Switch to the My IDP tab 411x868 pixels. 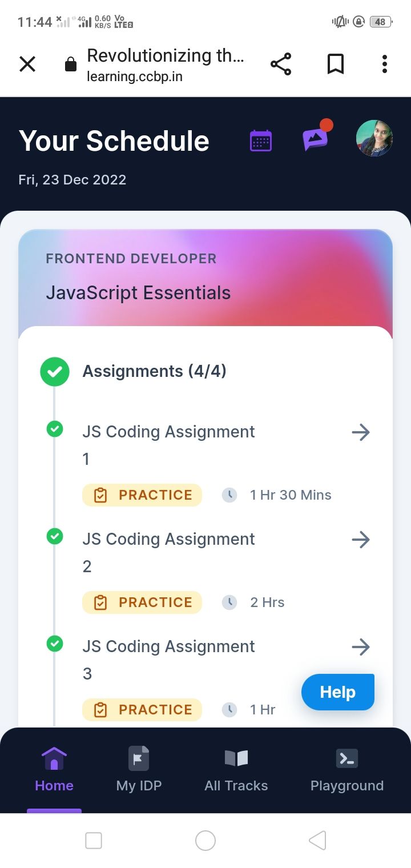tap(139, 769)
